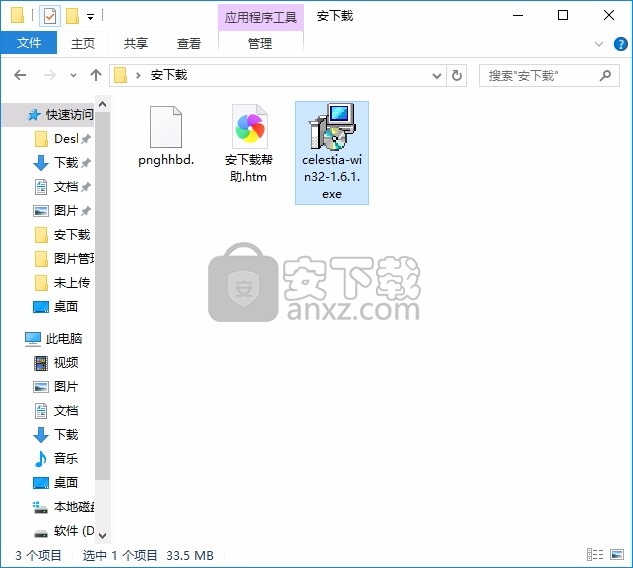Go back with the Back arrow
Screen dimensions: 633x568
click(20, 75)
